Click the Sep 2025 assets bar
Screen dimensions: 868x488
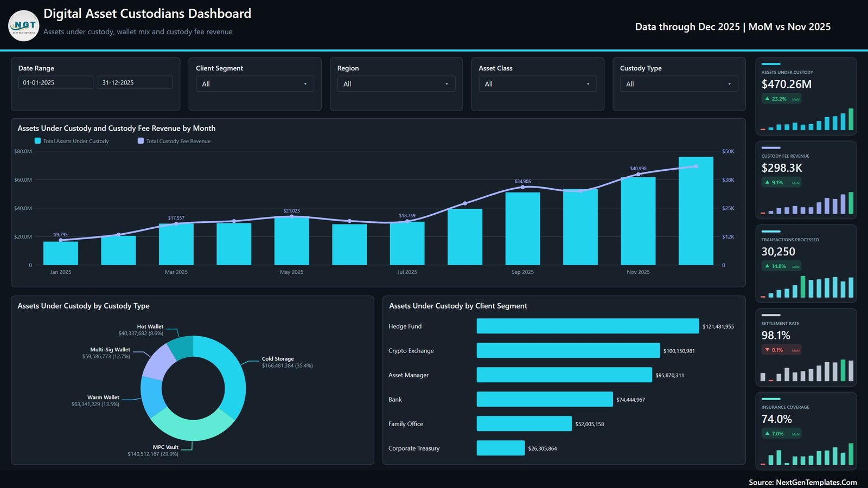tap(522, 229)
